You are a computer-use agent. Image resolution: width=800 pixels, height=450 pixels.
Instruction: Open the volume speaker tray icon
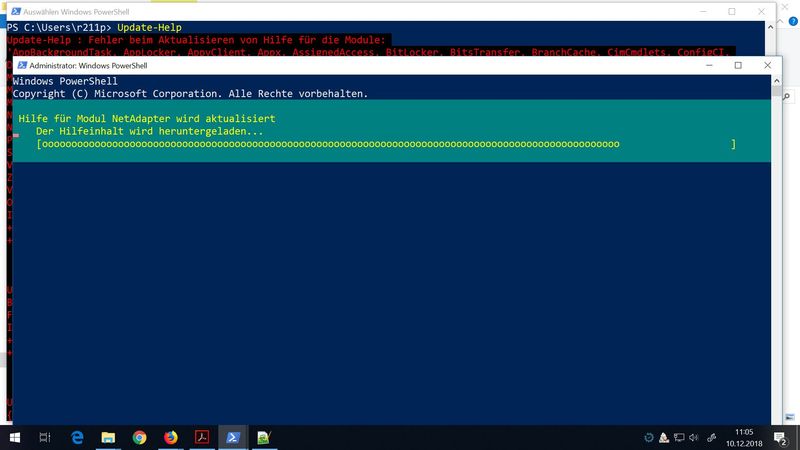point(693,438)
